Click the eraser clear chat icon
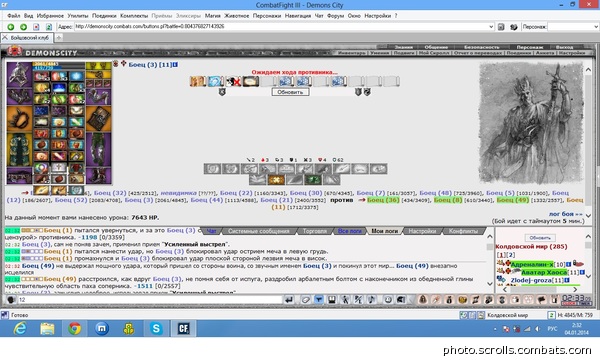 click(x=305, y=300)
